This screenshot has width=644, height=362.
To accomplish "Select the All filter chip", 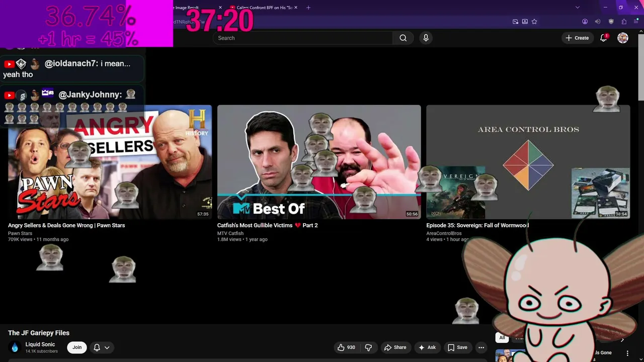I will pos(502,337).
